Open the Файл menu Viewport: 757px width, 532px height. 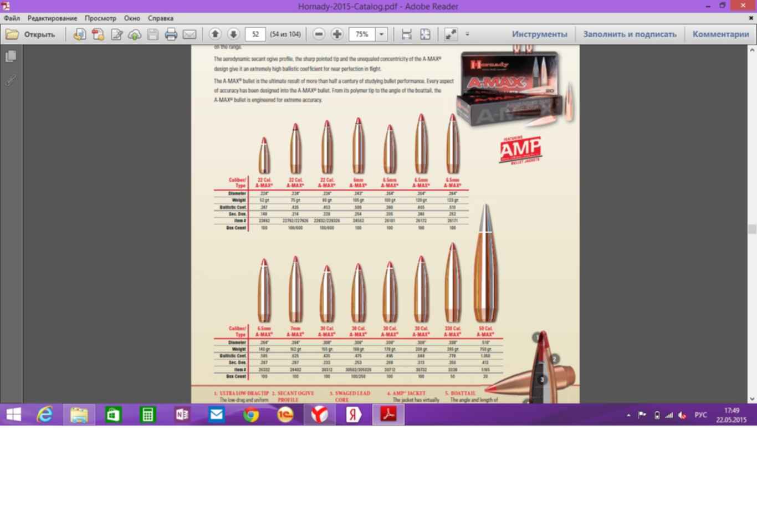[x=12, y=18]
